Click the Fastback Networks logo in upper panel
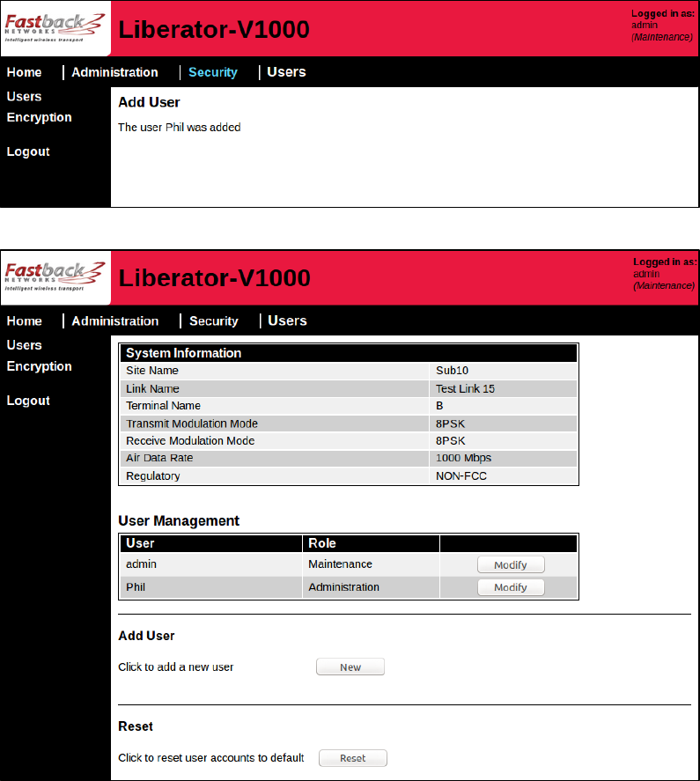The height and width of the screenshot is (781, 700). click(55, 28)
